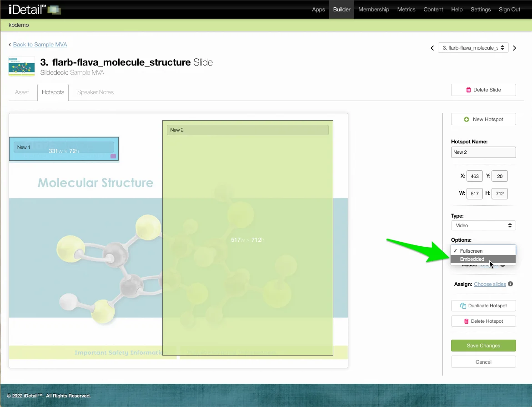
Task: Click Choose slides link
Action: coord(490,284)
